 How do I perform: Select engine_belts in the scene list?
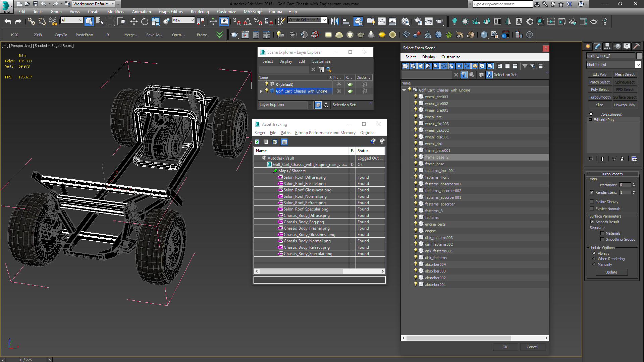pyautogui.click(x=435, y=224)
